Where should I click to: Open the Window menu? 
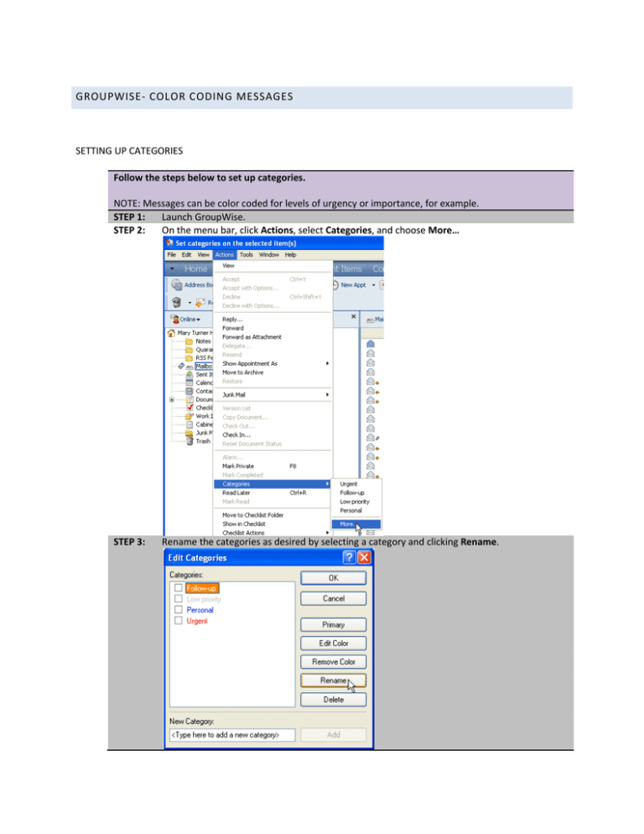(x=268, y=255)
